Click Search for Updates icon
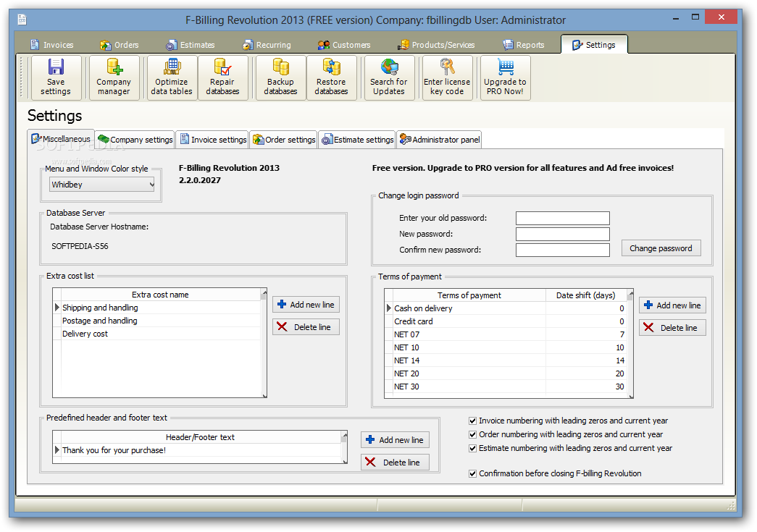 389,77
